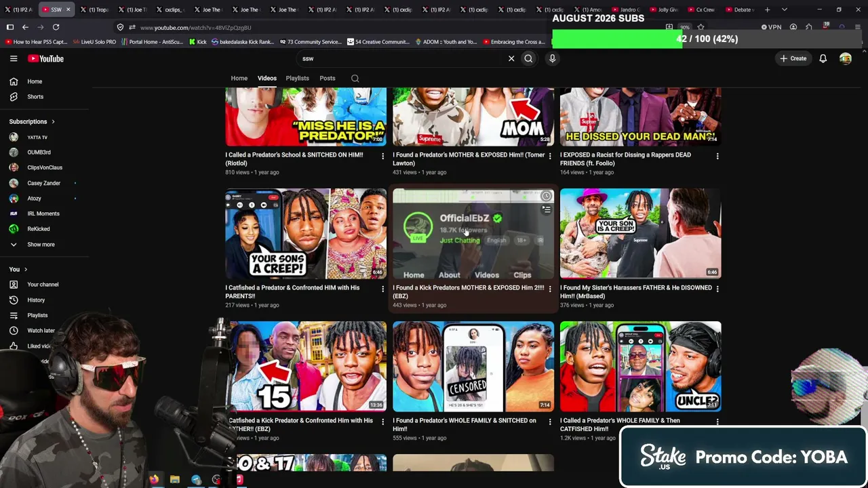Click the Create button

[793, 59]
